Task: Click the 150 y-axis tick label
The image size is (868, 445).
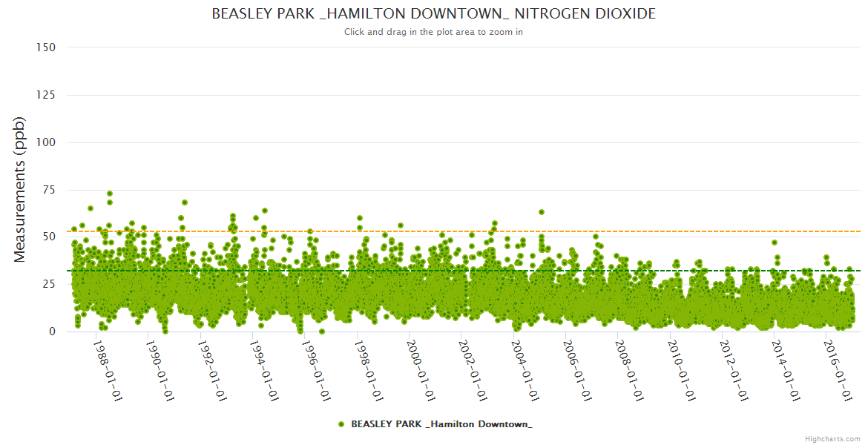Action: [46, 47]
